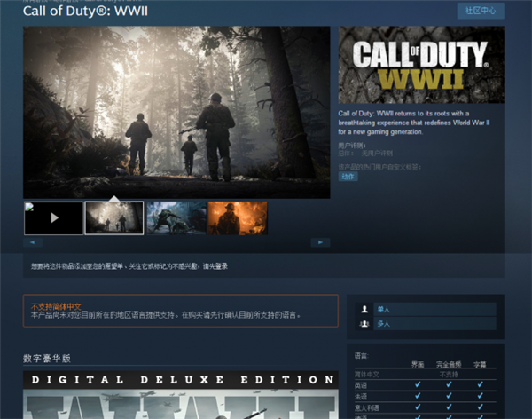Viewport: 532px width, 419px height.
Task: Click the 不支持 text in 简体中文 row
Action: pyautogui.click(x=449, y=375)
